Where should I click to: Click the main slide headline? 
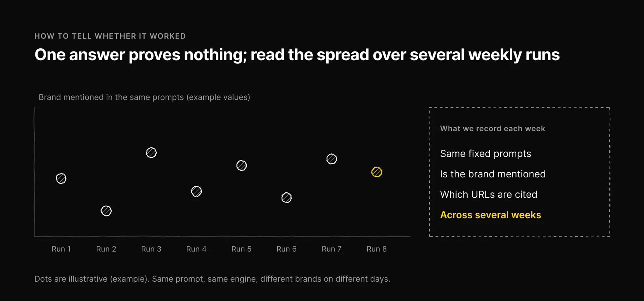297,55
